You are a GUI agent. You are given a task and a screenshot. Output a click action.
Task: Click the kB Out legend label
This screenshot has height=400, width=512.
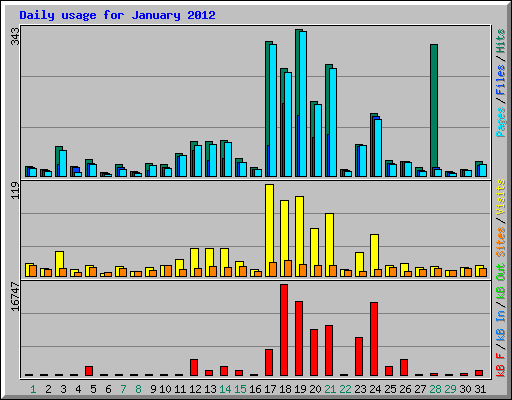(501, 282)
